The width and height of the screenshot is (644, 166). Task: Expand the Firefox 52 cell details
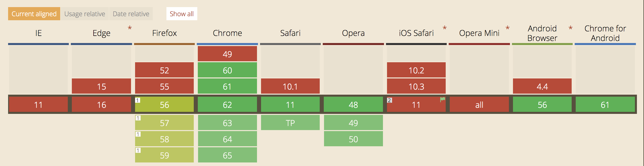point(164,70)
